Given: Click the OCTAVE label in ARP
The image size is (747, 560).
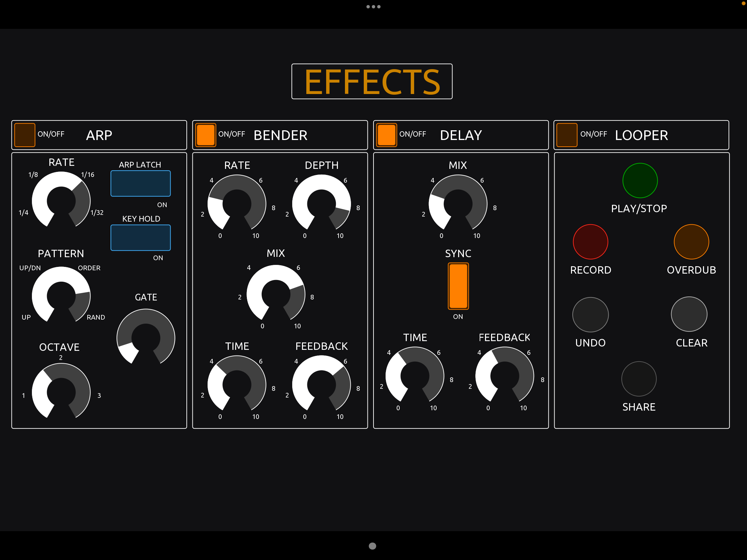Looking at the screenshot, I should click(x=59, y=347).
